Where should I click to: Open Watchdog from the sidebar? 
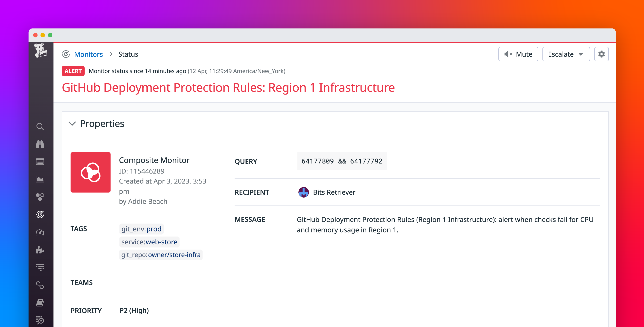[x=40, y=144]
